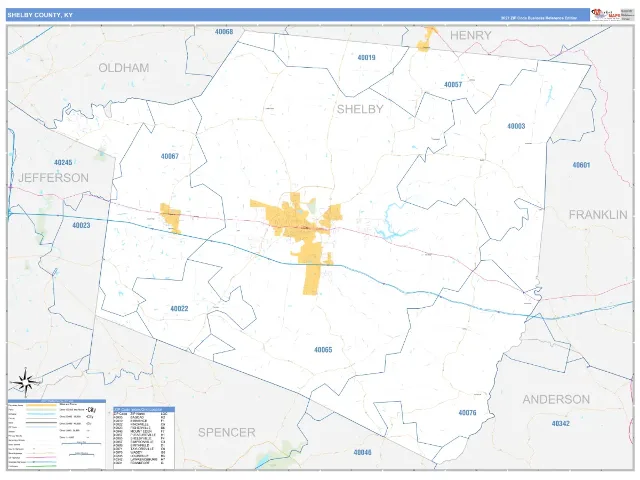This screenshot has width=640, height=480.
Task: Click the SPENCER county name
Action: tap(227, 432)
